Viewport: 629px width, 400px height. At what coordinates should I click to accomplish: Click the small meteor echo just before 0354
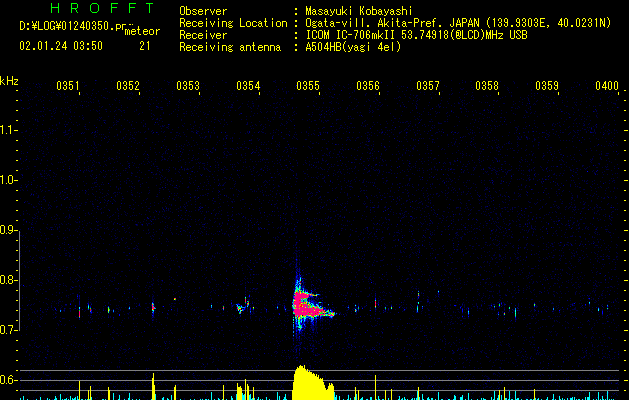[243, 306]
